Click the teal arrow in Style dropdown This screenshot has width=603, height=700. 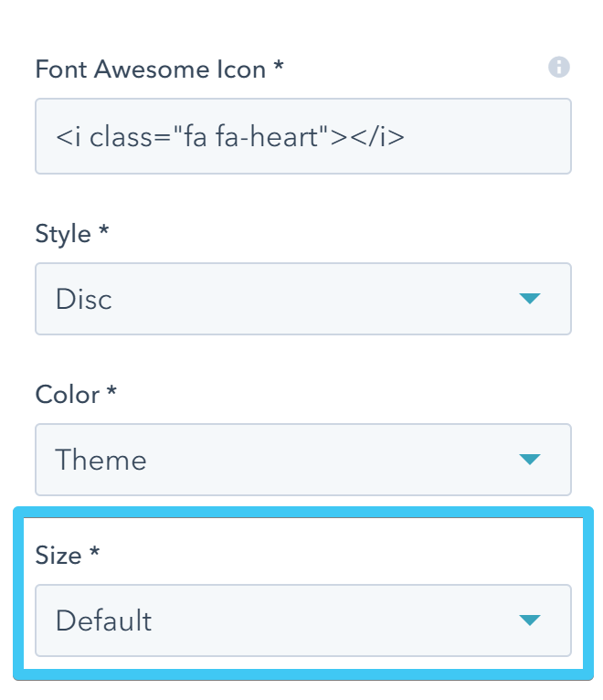click(x=530, y=299)
